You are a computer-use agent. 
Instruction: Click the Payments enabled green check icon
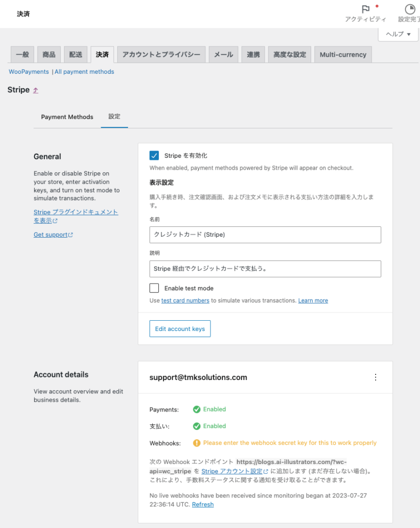[x=197, y=409]
